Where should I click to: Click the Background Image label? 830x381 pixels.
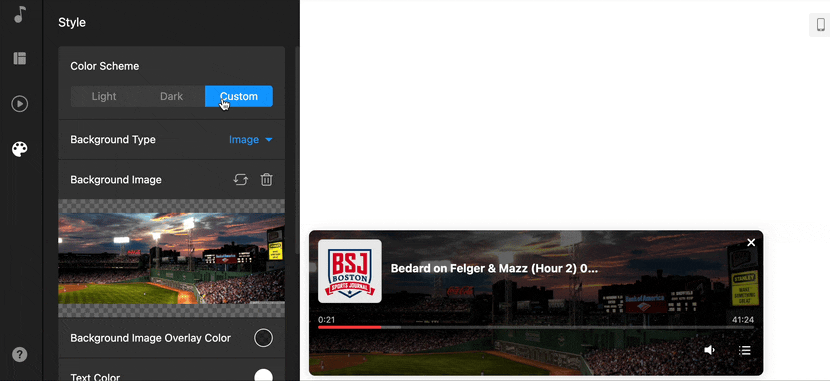point(116,180)
